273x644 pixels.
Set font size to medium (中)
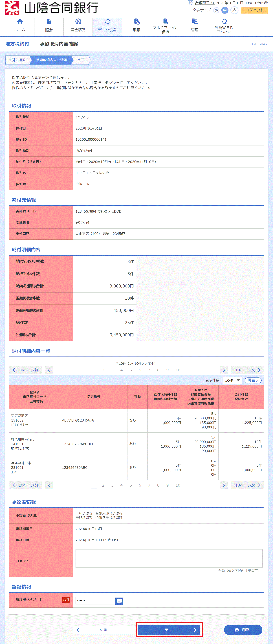[x=225, y=10]
